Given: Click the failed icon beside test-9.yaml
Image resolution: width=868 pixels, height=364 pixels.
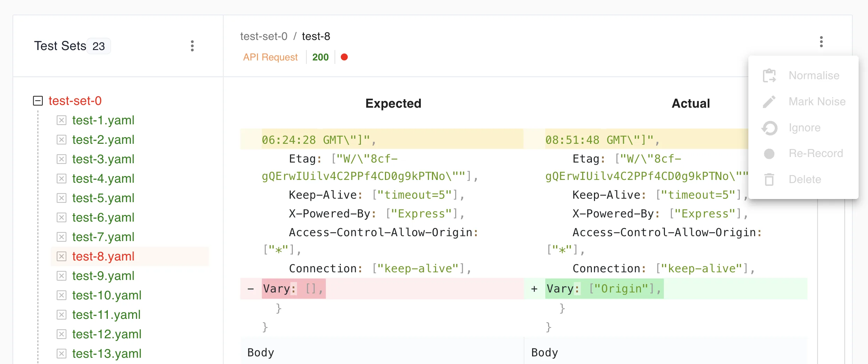Looking at the screenshot, I should coord(62,276).
